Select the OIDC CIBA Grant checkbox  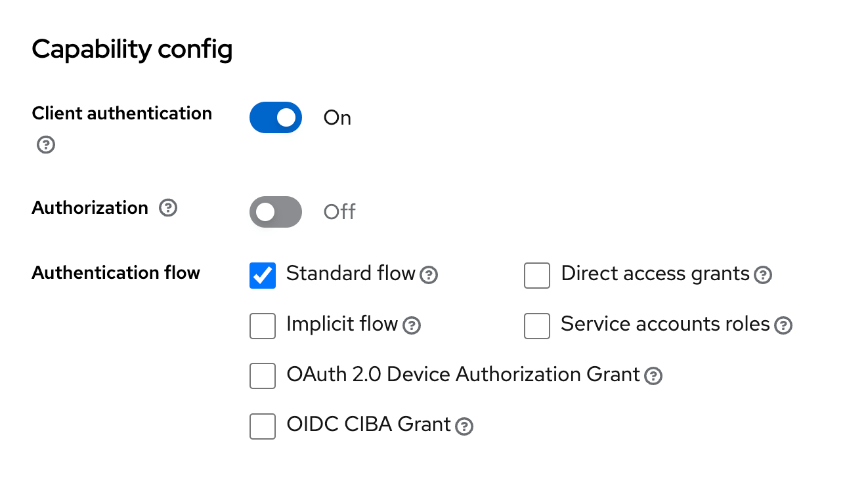[x=263, y=426]
